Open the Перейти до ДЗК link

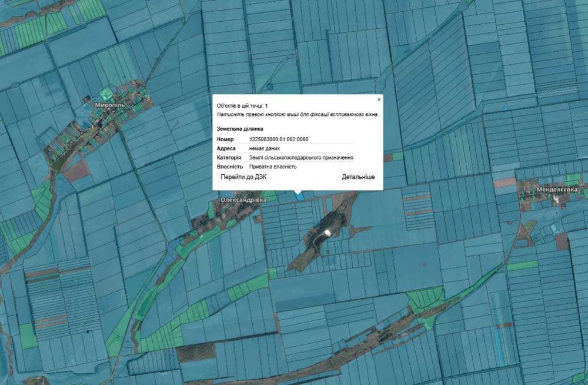tap(244, 177)
